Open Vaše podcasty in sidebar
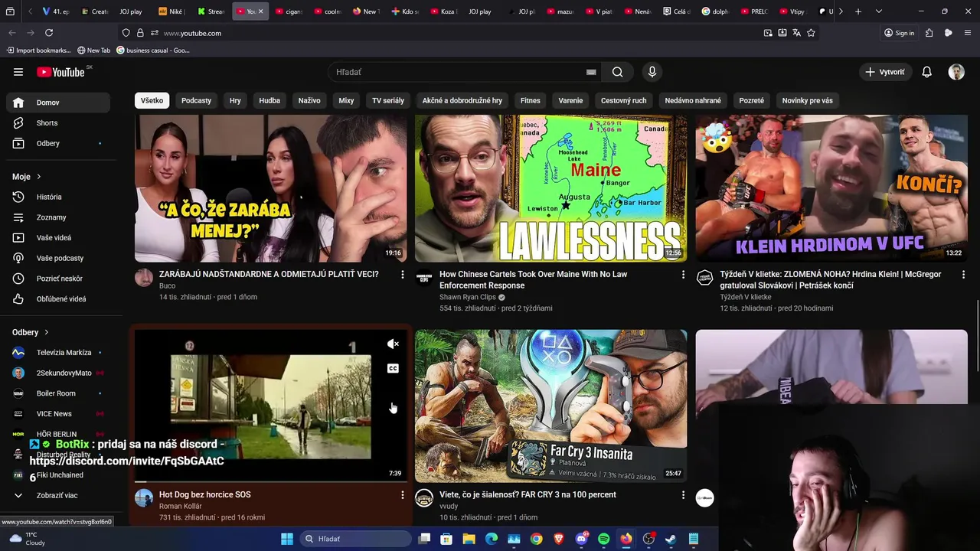This screenshot has width=980, height=551. pyautogui.click(x=58, y=258)
